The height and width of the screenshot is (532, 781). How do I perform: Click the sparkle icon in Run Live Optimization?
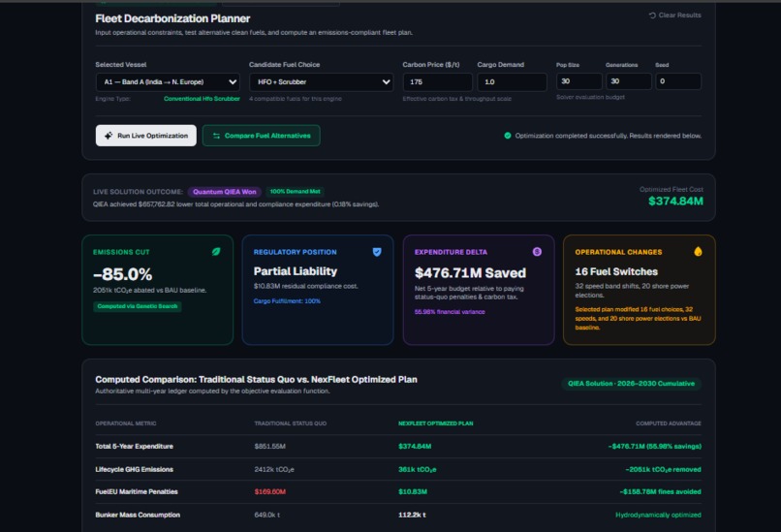[109, 136]
